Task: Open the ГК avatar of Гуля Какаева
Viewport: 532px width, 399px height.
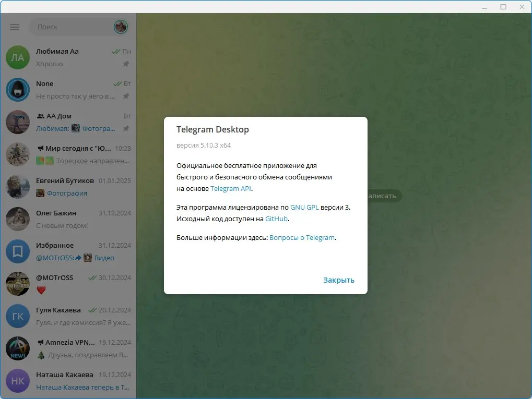Action: tap(18, 316)
